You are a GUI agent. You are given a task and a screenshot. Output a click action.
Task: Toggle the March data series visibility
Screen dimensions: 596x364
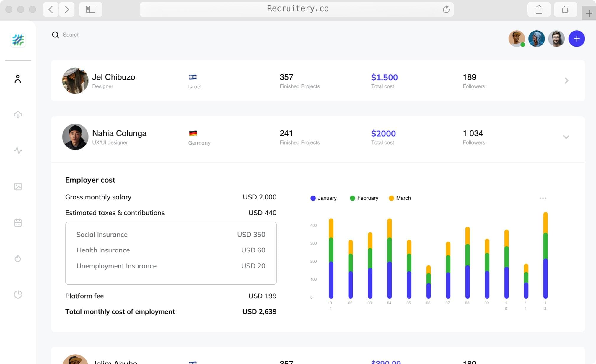pyautogui.click(x=400, y=198)
